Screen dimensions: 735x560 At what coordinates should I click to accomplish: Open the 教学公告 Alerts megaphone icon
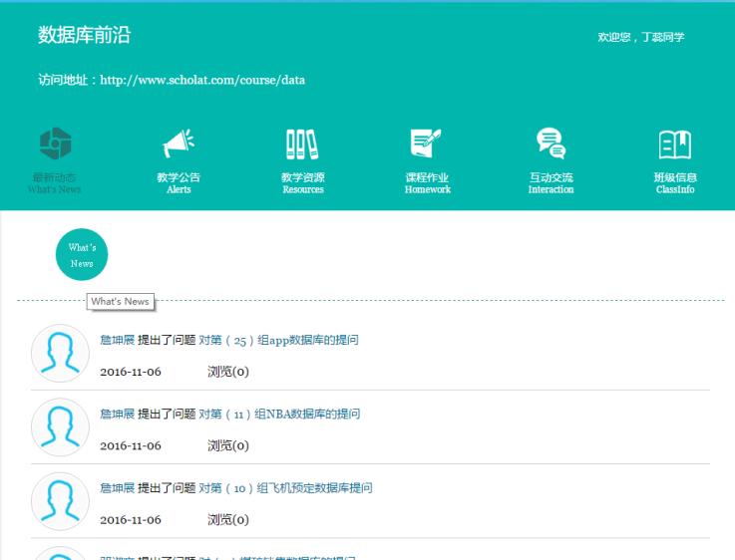[179, 143]
